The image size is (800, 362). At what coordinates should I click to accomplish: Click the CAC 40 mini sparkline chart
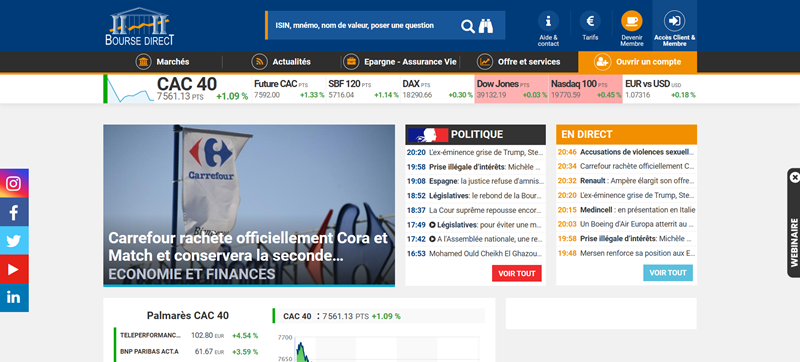(x=130, y=89)
